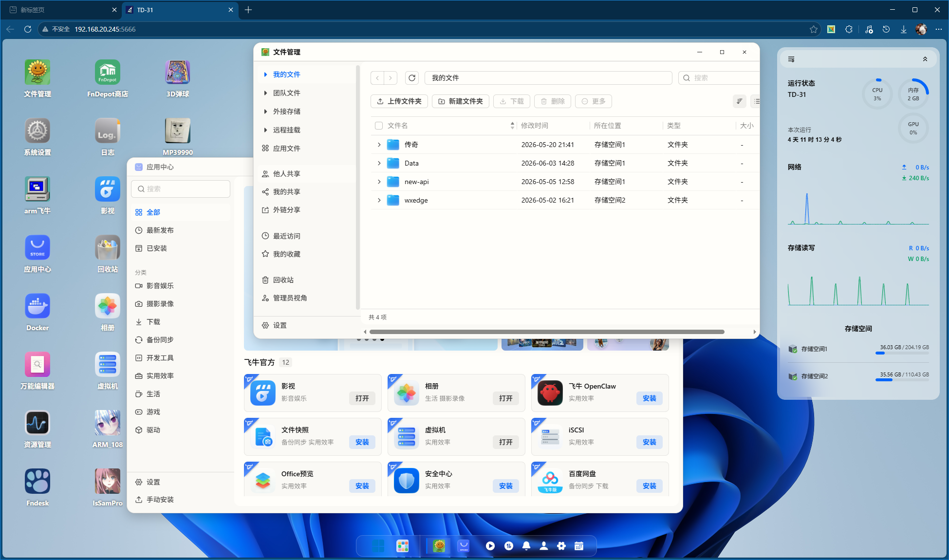Expand 外接存储 in sidebar tree
The height and width of the screenshot is (560, 949).
tap(265, 112)
